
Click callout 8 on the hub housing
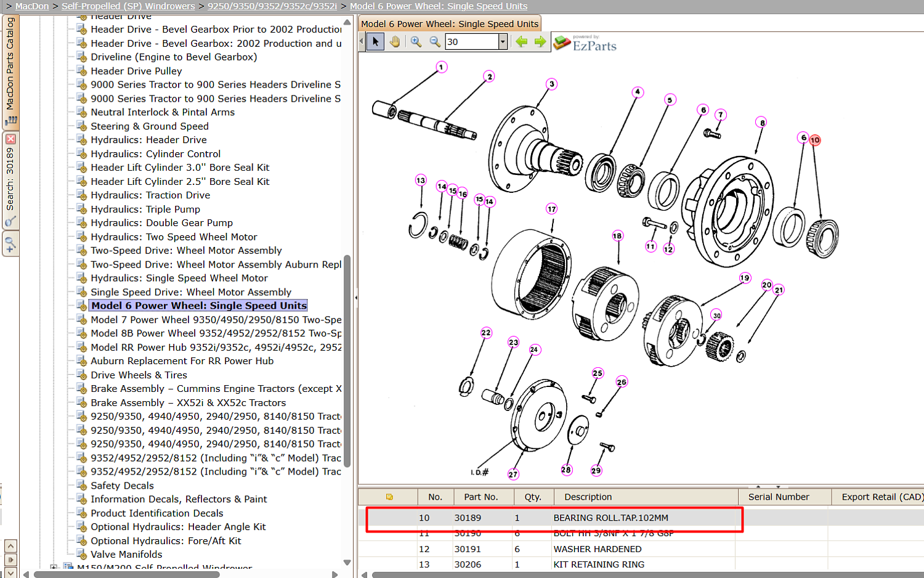[x=762, y=123]
